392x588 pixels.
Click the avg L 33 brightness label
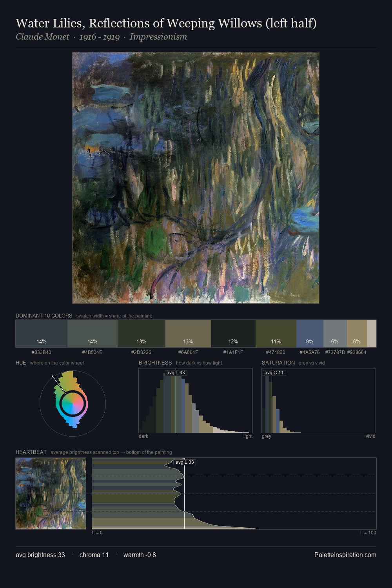click(176, 373)
